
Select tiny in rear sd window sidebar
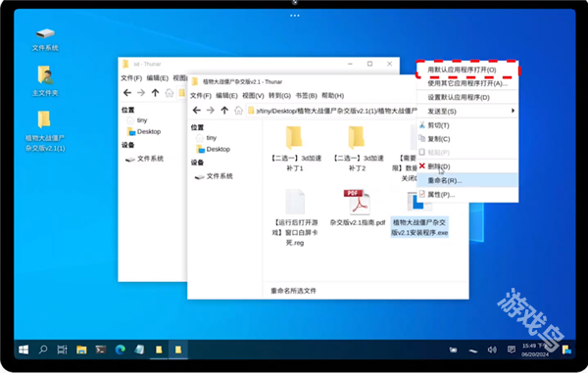pyautogui.click(x=137, y=120)
